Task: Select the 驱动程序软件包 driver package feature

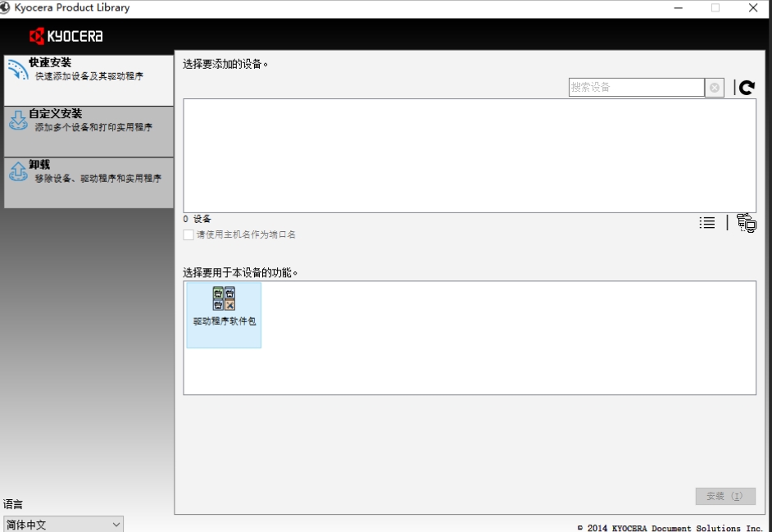Action: click(x=223, y=315)
